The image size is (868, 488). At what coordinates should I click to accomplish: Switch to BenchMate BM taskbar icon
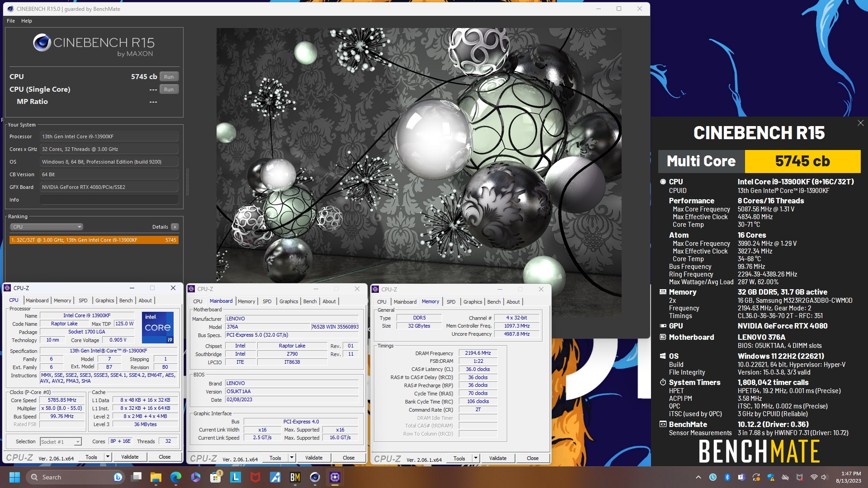point(295,477)
